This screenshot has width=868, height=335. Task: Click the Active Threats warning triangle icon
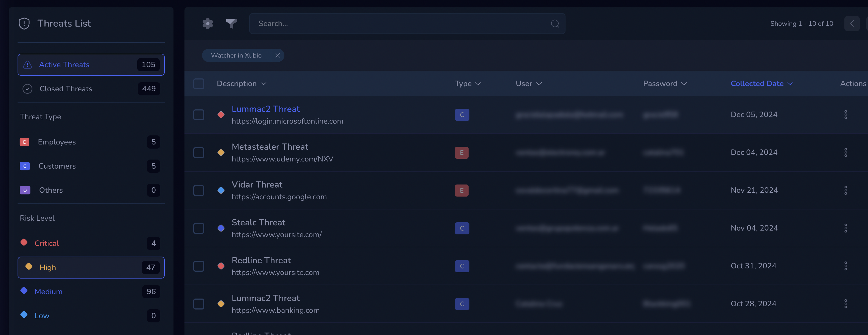point(27,65)
